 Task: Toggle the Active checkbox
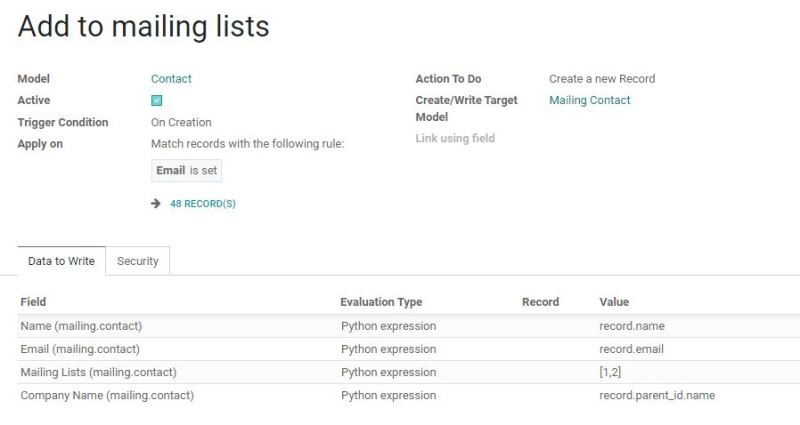click(x=157, y=100)
